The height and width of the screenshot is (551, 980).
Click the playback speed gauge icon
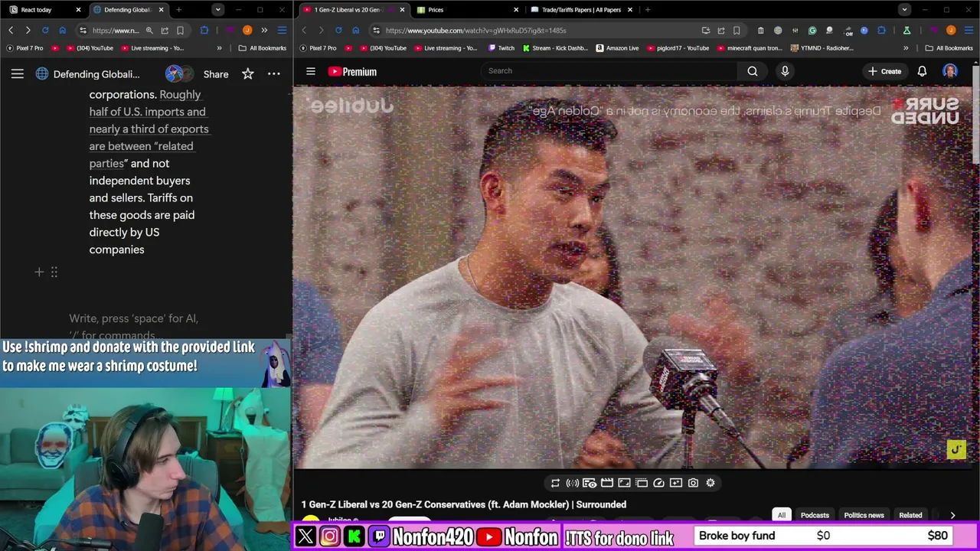coord(658,483)
